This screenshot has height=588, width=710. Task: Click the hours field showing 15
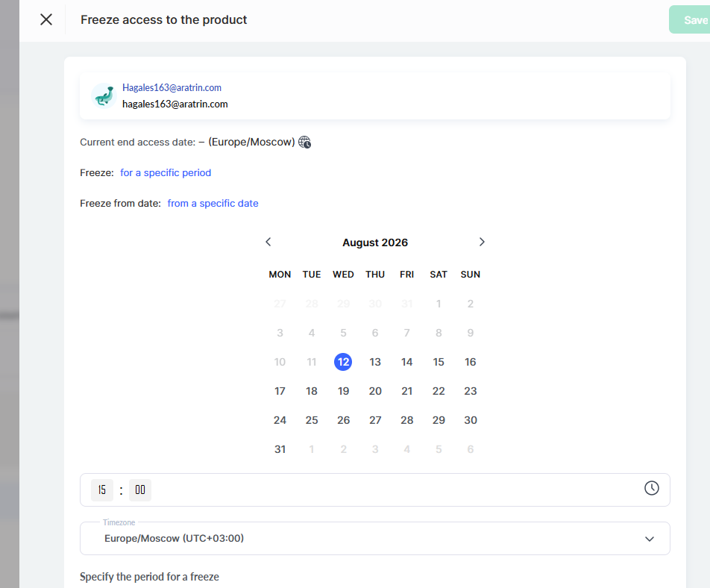tap(102, 490)
